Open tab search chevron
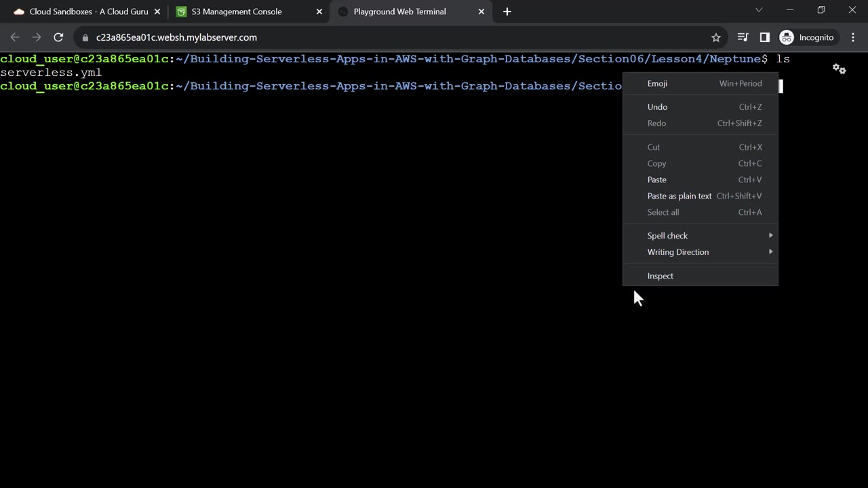The image size is (868, 488). 759,10
